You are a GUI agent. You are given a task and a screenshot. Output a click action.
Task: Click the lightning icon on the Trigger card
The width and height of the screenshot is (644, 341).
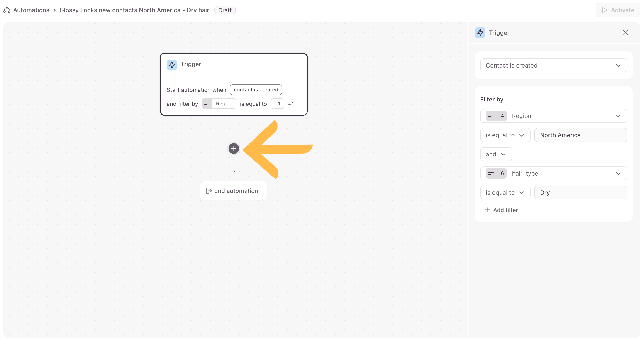(172, 65)
